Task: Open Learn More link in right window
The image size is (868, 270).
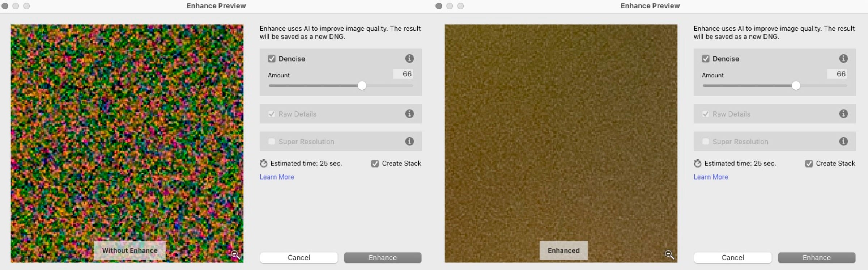Action: (711, 177)
